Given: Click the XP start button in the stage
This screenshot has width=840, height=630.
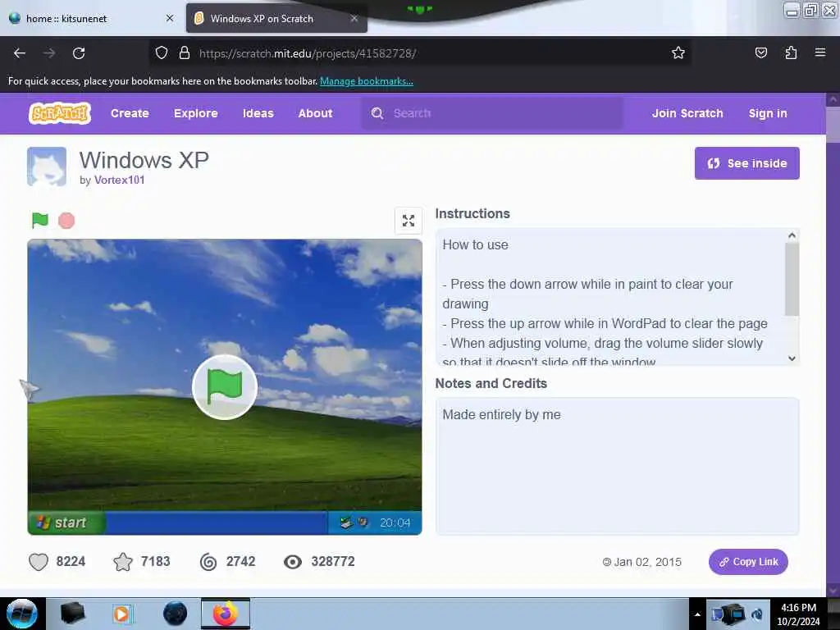Looking at the screenshot, I should coord(67,523).
